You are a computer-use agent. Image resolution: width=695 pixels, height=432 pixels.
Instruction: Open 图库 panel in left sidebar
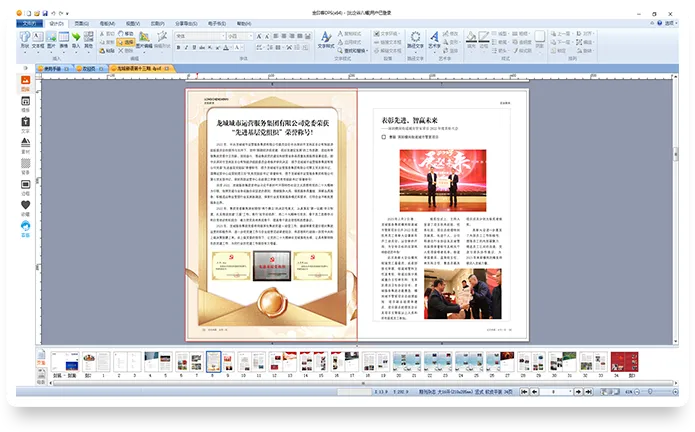coord(26,89)
